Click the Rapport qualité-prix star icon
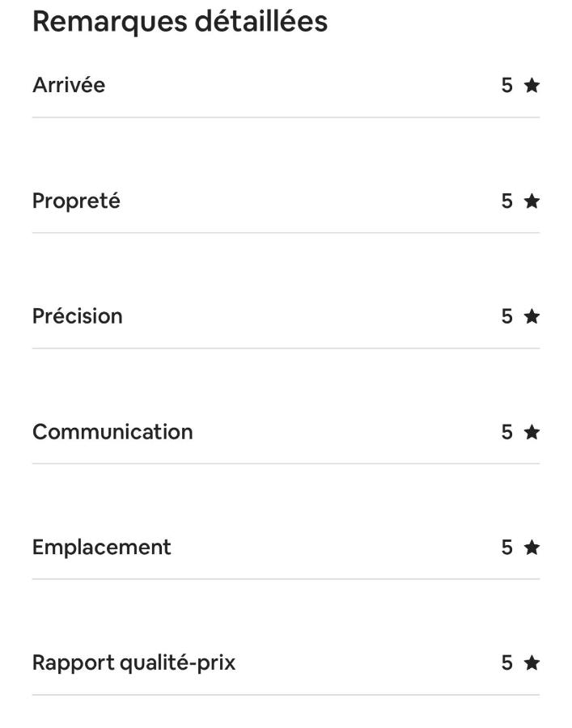Viewport: 572px width, 728px height. tap(532, 662)
